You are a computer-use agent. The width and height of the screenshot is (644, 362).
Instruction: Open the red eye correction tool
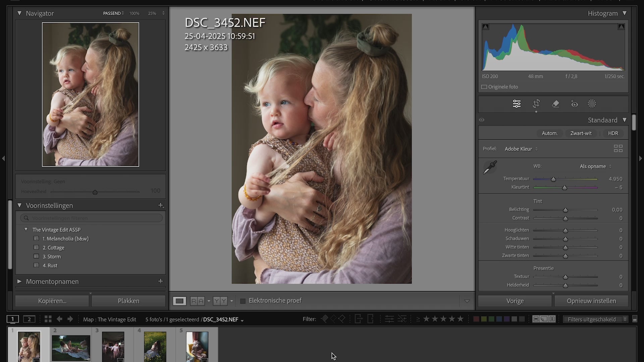(x=574, y=104)
